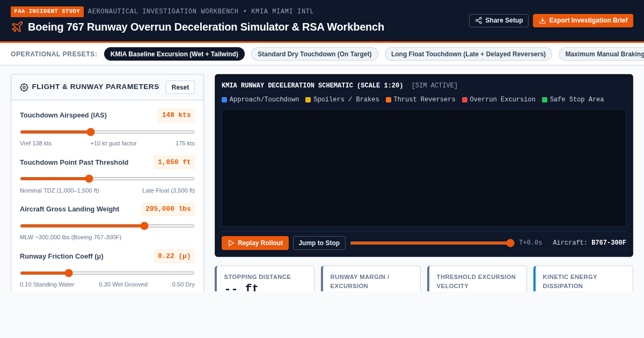
Task: Select Standard Dry Touchdown preset
Action: pos(314,54)
